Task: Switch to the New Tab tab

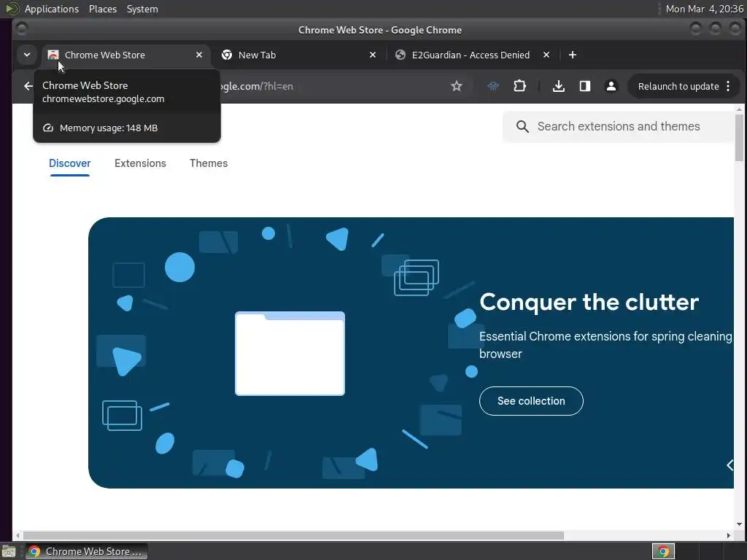Action: point(297,55)
